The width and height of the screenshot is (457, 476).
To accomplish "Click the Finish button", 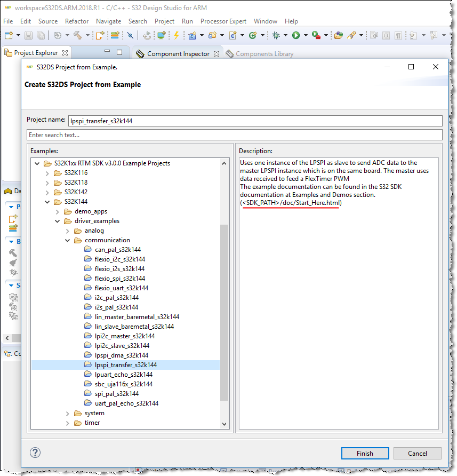I will click(365, 453).
